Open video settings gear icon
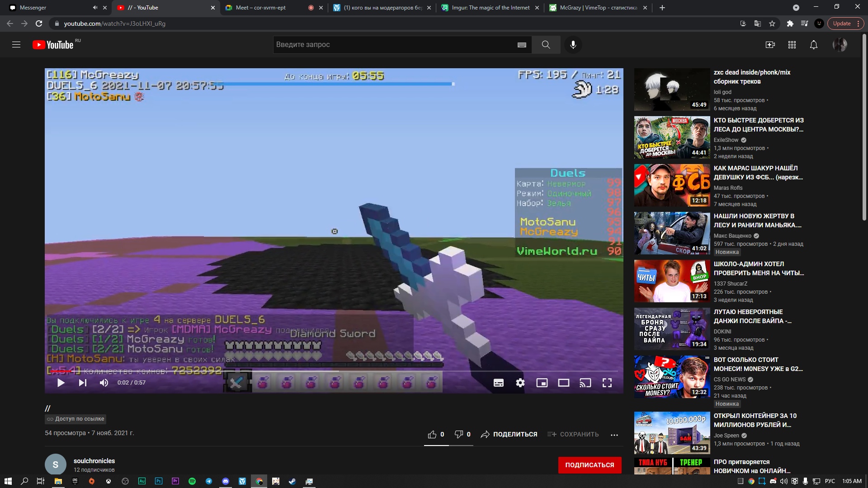This screenshot has height=488, width=868. pyautogui.click(x=520, y=383)
